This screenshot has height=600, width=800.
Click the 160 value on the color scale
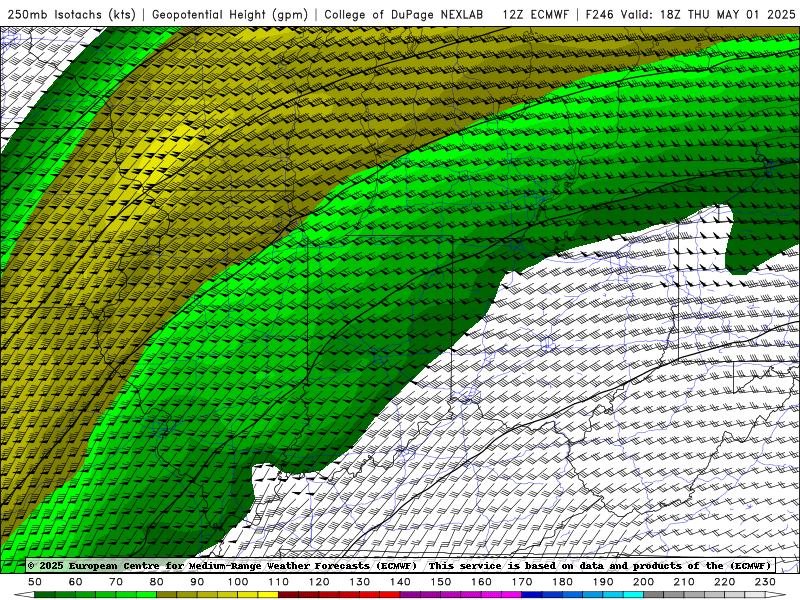pyautogui.click(x=481, y=582)
